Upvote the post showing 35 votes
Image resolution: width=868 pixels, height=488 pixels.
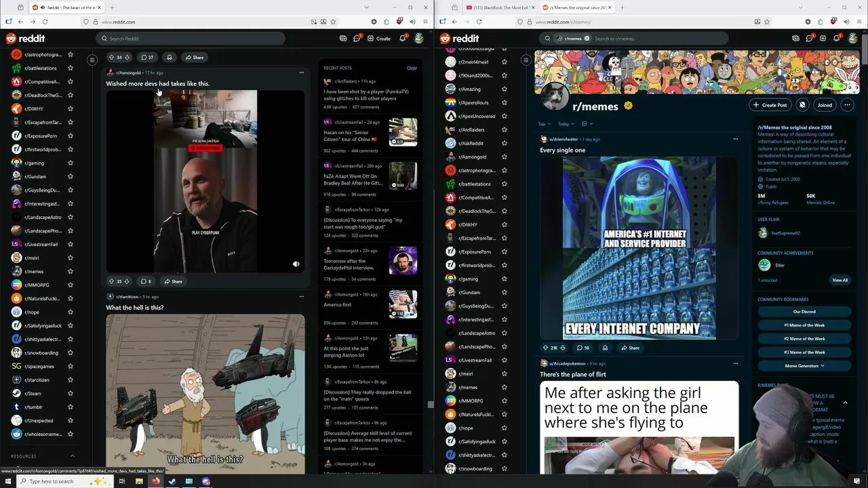(x=111, y=281)
